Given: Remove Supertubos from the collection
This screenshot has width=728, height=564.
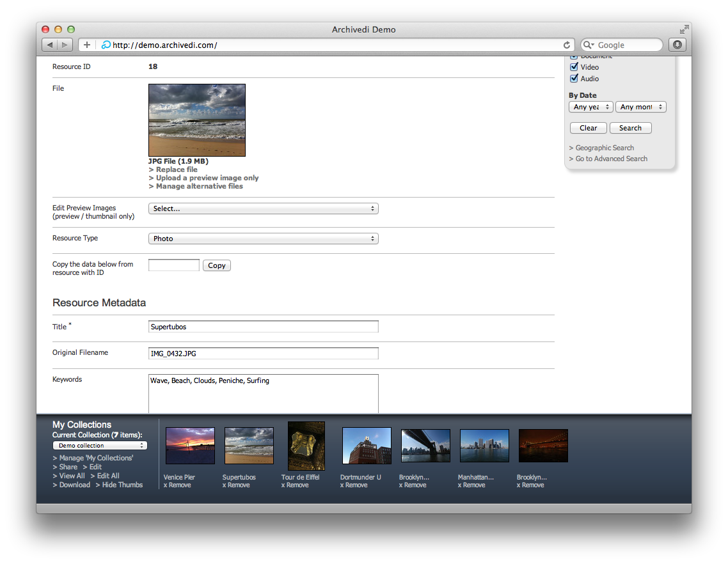Looking at the screenshot, I should [x=236, y=485].
